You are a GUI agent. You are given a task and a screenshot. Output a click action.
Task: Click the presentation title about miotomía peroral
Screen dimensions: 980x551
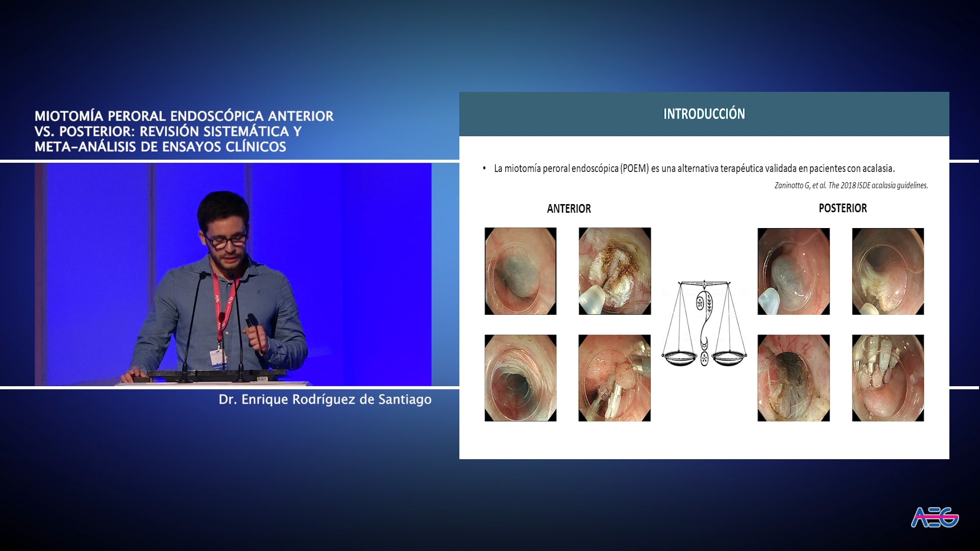(x=184, y=132)
